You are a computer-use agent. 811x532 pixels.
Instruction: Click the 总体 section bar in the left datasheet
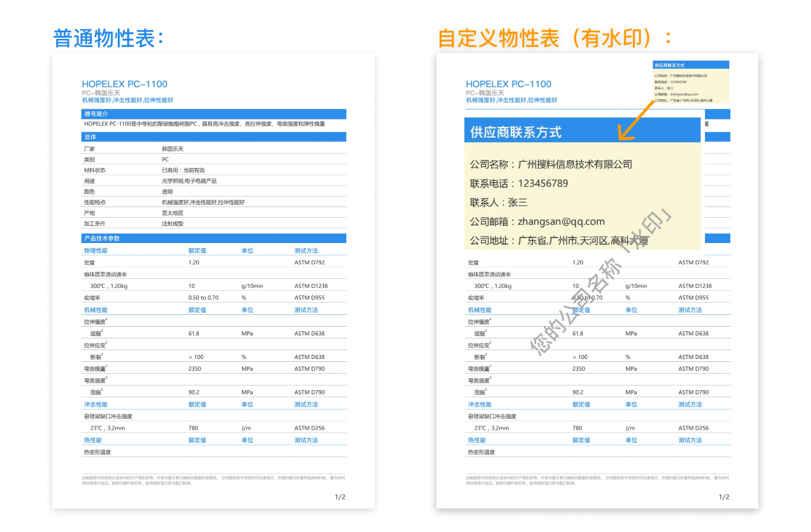tap(214, 137)
